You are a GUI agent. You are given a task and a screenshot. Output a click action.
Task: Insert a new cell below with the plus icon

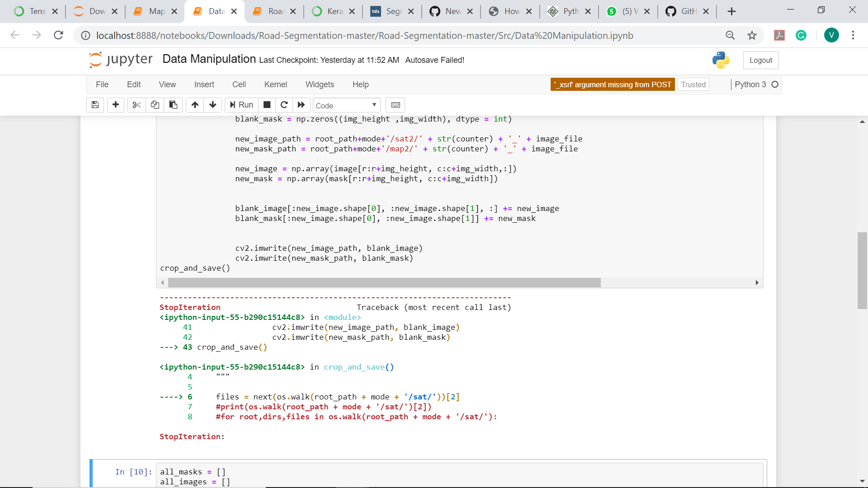116,105
